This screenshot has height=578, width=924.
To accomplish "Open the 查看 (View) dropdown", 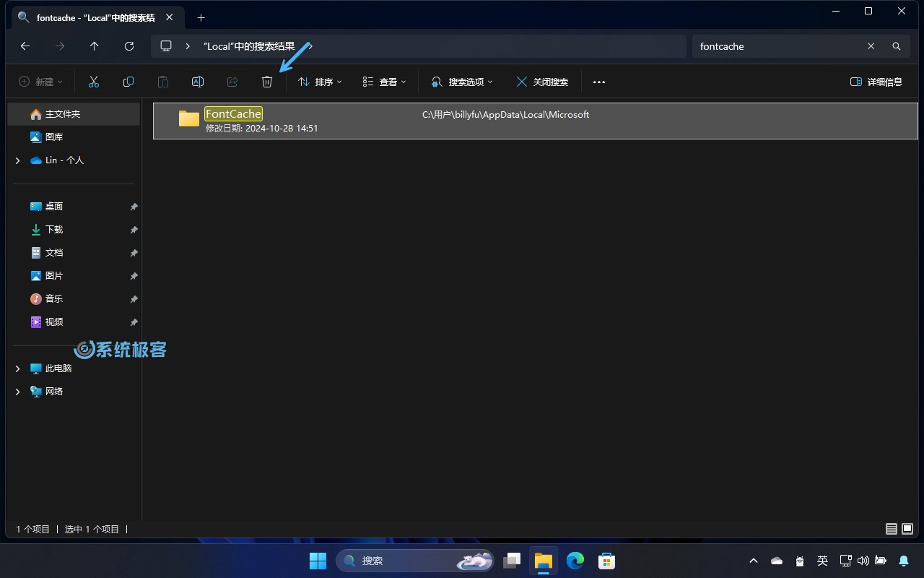I will (x=385, y=82).
